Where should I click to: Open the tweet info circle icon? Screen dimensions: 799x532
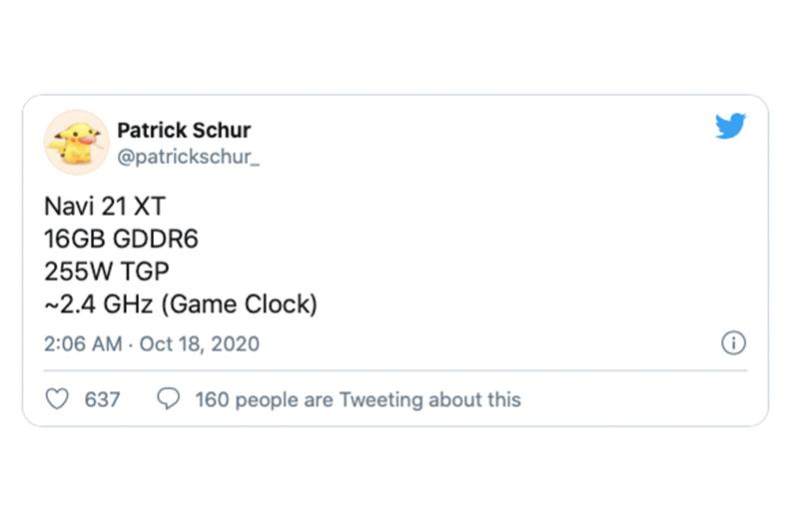pos(733,343)
